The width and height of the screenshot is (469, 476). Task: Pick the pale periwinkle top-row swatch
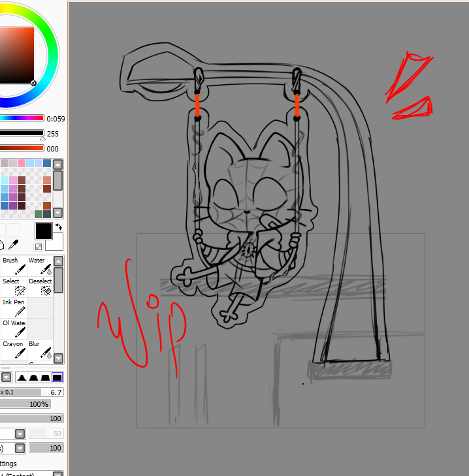pyautogui.click(x=39, y=163)
